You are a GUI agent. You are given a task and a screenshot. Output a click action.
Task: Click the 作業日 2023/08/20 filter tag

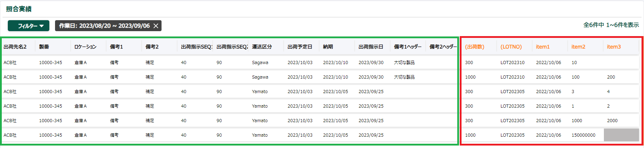coord(104,26)
